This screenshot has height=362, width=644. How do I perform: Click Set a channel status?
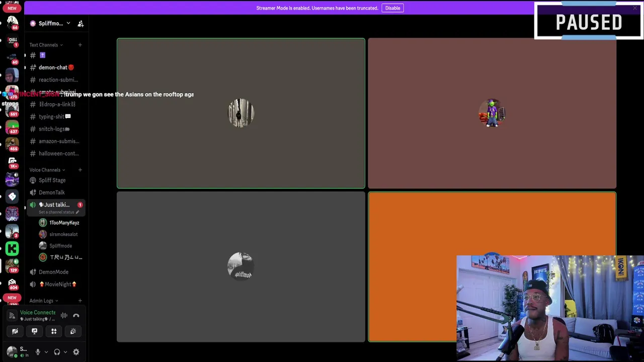pyautogui.click(x=59, y=212)
